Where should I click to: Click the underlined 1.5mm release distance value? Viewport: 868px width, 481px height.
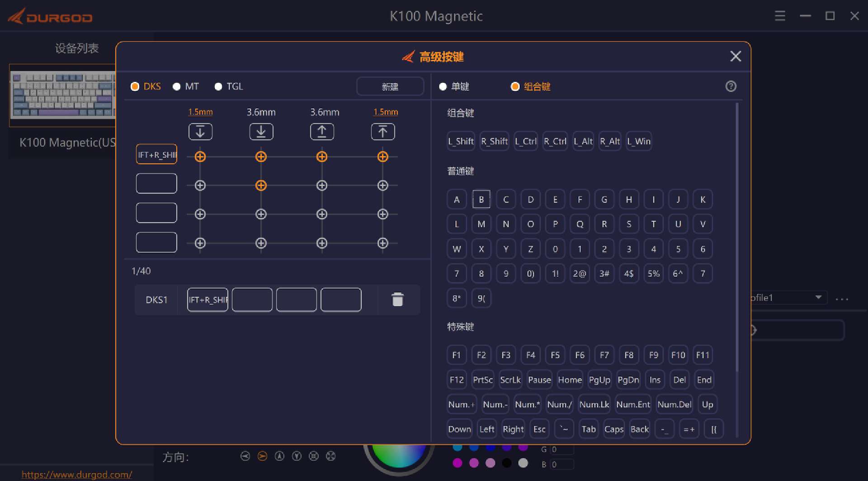pyautogui.click(x=386, y=112)
